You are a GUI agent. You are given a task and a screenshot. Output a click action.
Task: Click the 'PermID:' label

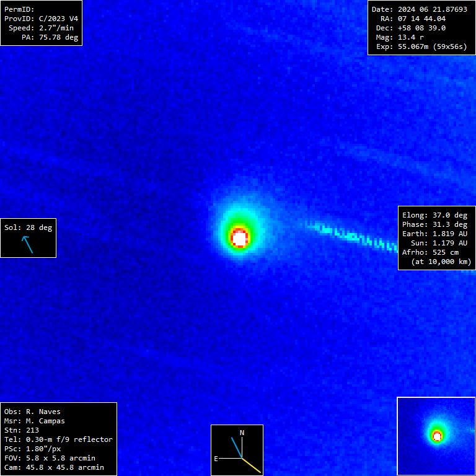[19, 9]
